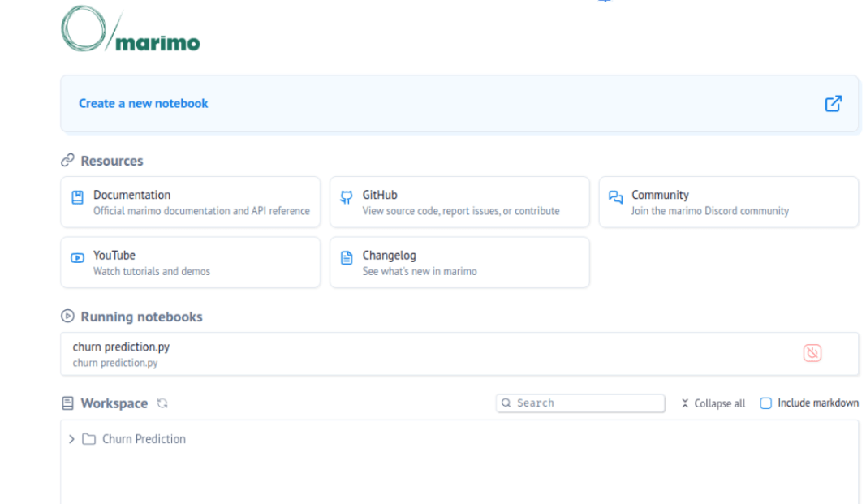Viewport: 866px width, 504px height.
Task: Click the Community chat bubbles icon
Action: pyautogui.click(x=616, y=197)
